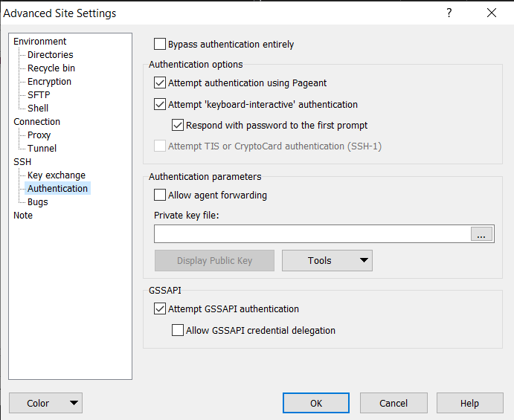Uncheck Respond with password to first prompt
Viewport: 514px width, 420px height.
pyautogui.click(x=178, y=126)
